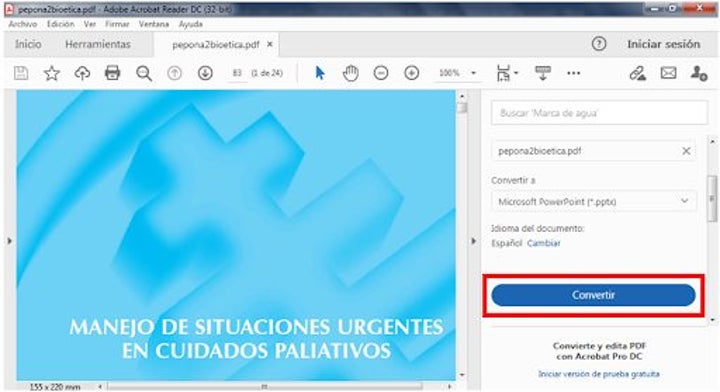Screen dimensions: 720x392
Task: Open the Edición menu
Action: [61, 24]
